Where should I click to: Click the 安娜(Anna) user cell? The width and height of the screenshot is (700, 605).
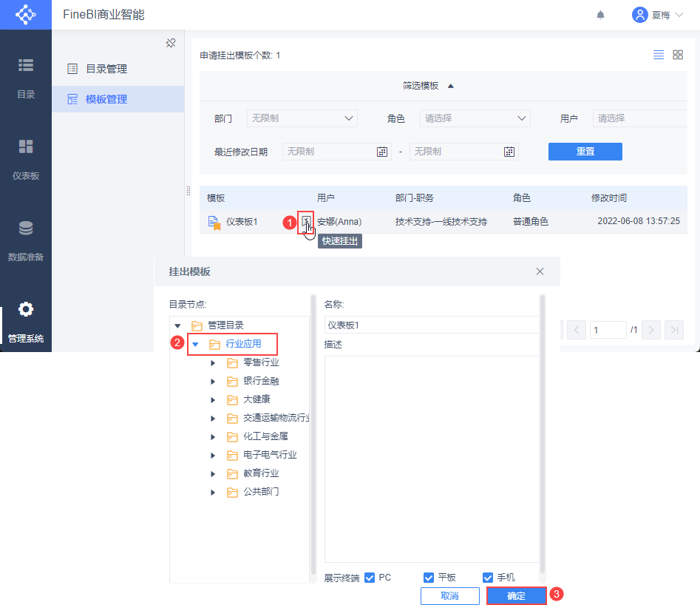[x=339, y=221]
